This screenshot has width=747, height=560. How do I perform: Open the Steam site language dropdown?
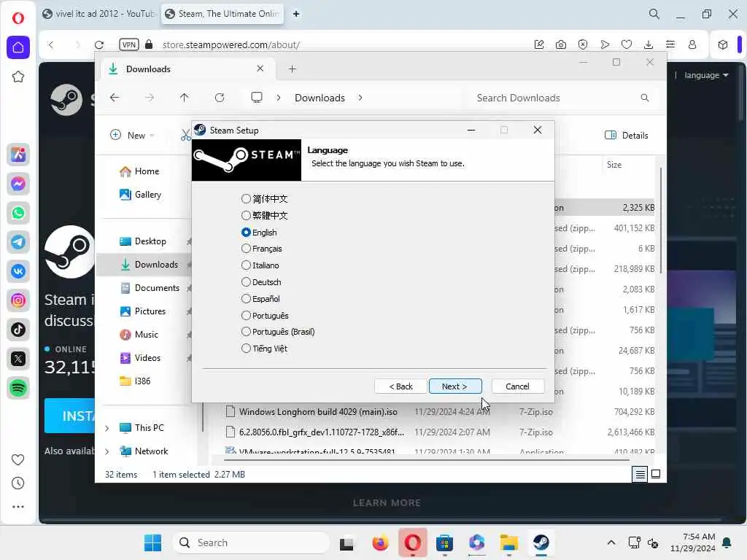tap(706, 75)
